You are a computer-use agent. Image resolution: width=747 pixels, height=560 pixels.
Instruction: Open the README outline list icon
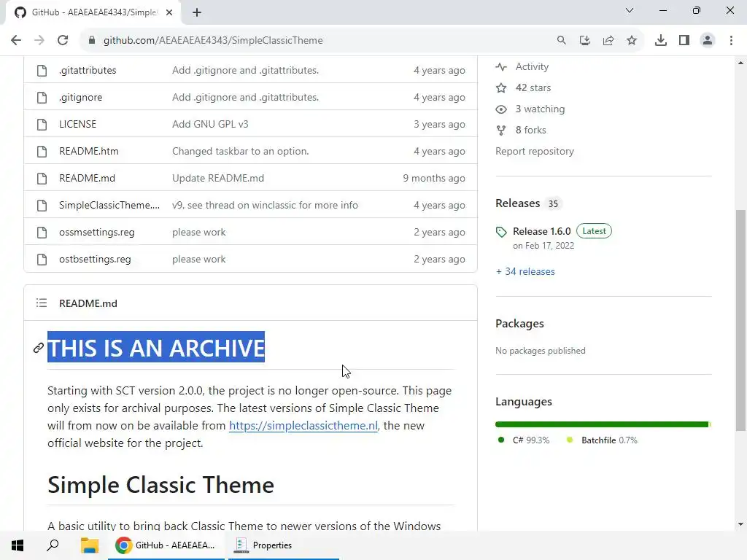[x=42, y=303]
